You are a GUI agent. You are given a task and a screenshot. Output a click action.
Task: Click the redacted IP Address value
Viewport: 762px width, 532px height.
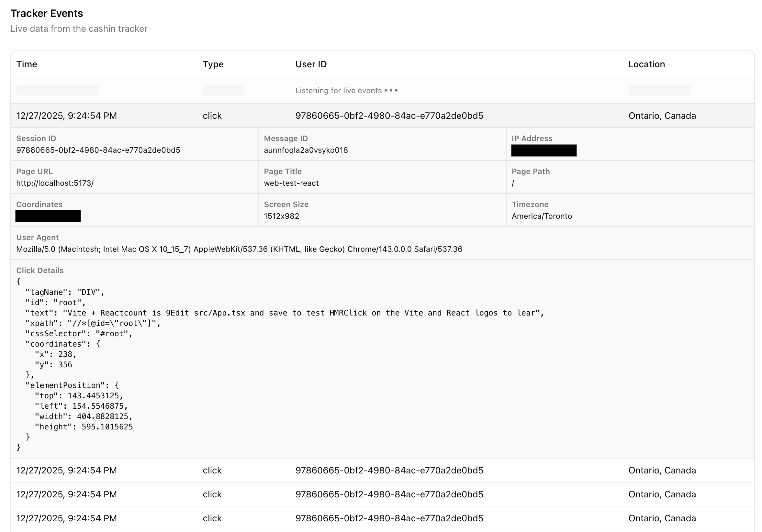[543, 150]
